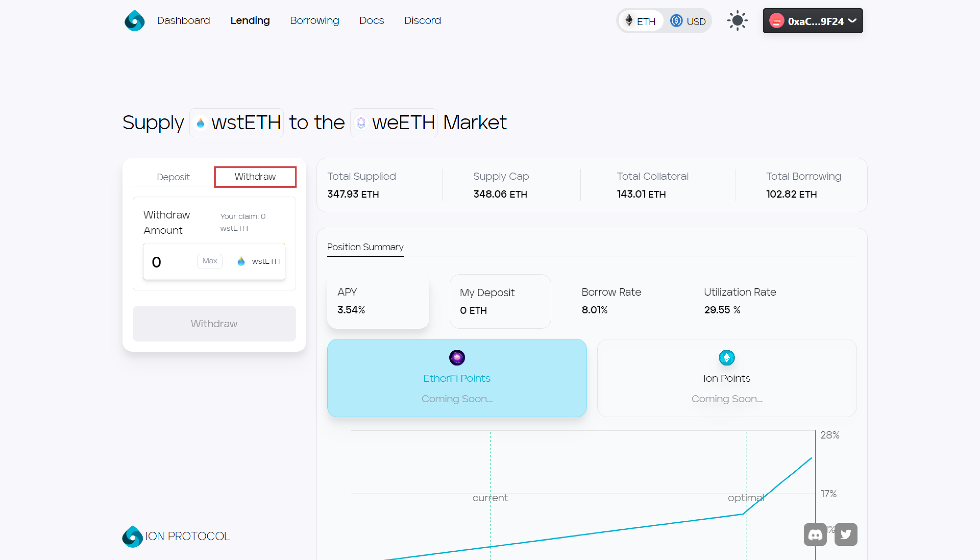Click the EtherFi Points purple icon
The image size is (980, 560).
coord(457,357)
